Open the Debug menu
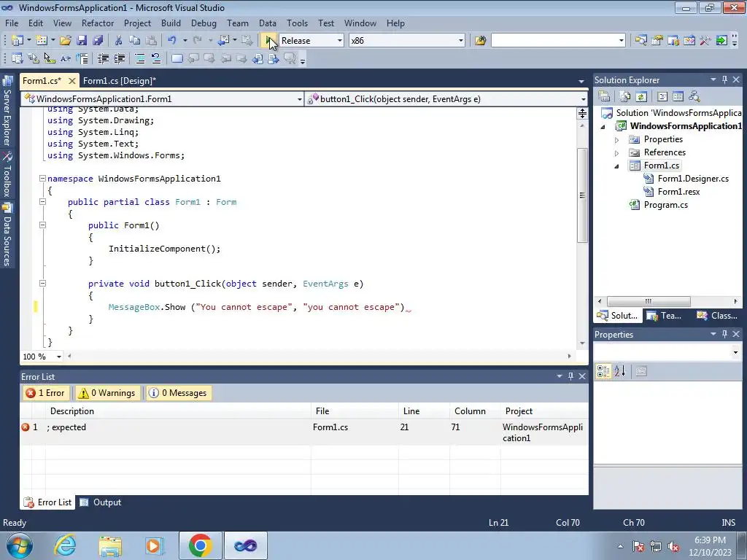The height and width of the screenshot is (560, 747). pyautogui.click(x=204, y=23)
